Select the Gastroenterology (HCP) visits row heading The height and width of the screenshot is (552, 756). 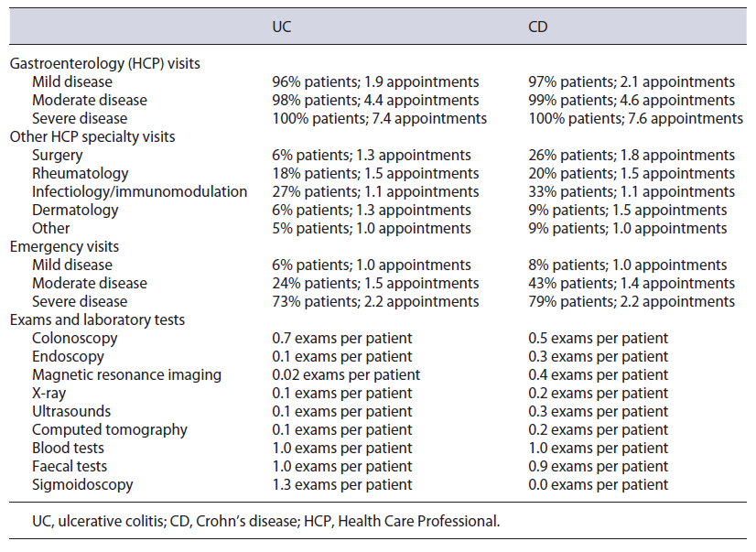click(104, 64)
